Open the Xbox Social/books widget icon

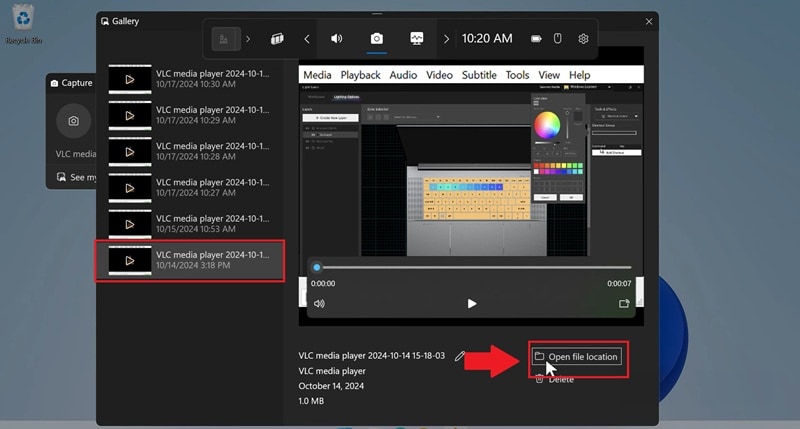277,39
